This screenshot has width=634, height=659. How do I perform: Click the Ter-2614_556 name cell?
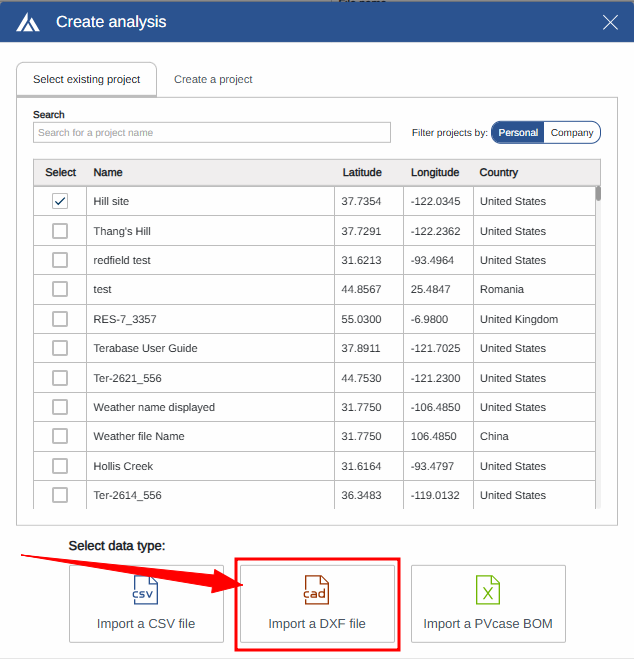click(x=210, y=495)
